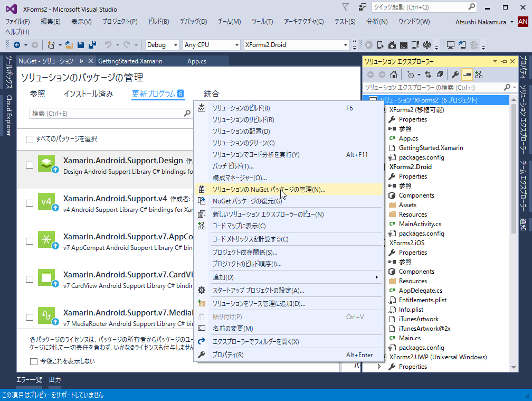532x401 pixels.
Task: Click the save file toolbar icon
Action: tap(81, 45)
